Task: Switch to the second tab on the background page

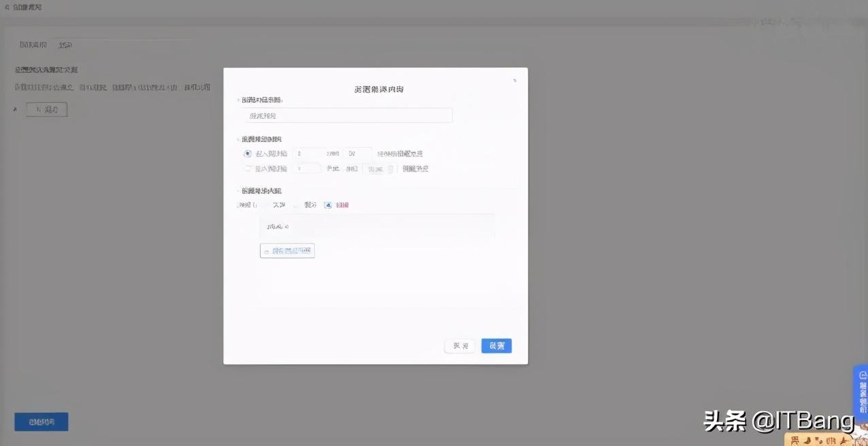Action: [x=65, y=45]
